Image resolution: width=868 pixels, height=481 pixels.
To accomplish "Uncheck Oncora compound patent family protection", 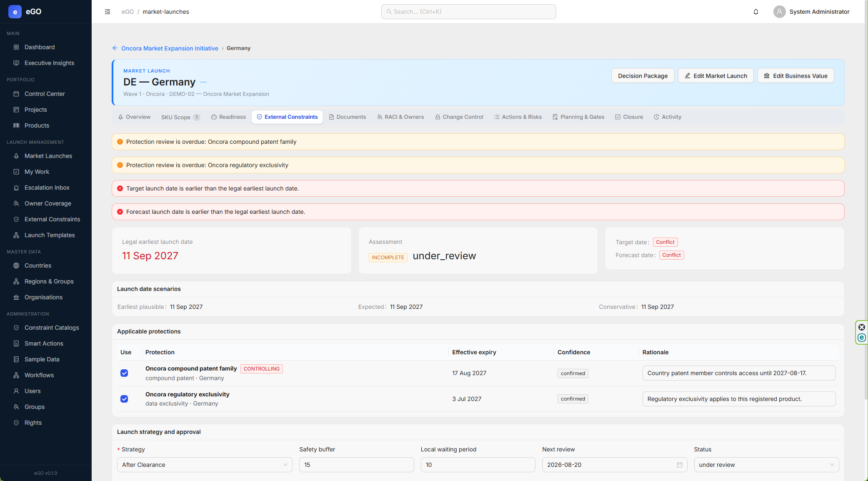I will (124, 373).
